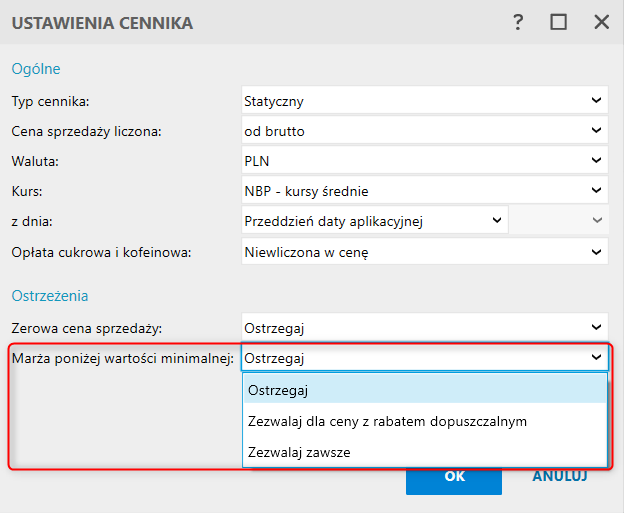624x513 pixels.
Task: Click the Statyczny value field
Action: click(x=425, y=100)
